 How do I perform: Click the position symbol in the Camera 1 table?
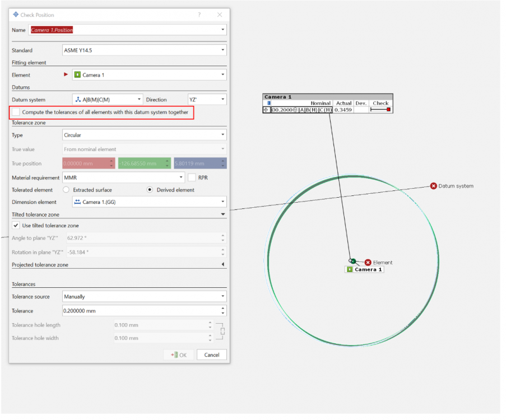coord(266,110)
